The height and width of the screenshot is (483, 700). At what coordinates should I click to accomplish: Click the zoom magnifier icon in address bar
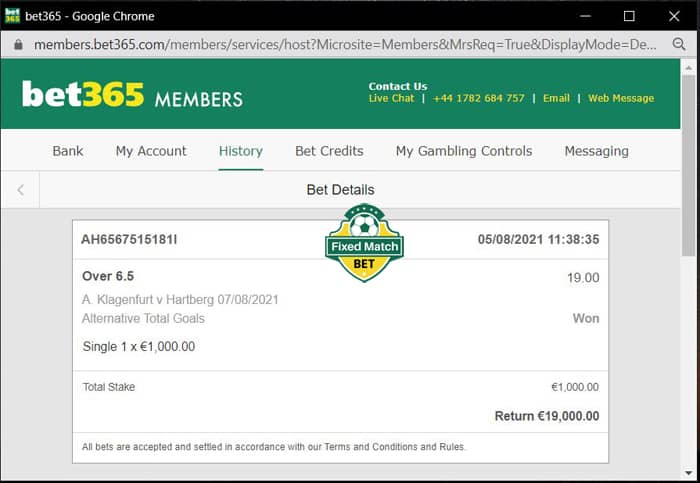679,44
